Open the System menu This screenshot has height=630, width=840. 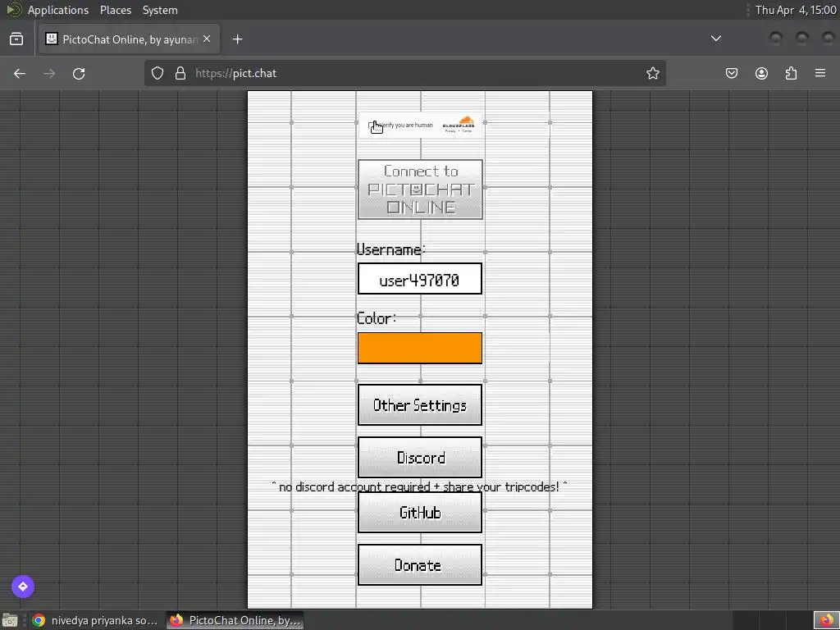coord(160,10)
